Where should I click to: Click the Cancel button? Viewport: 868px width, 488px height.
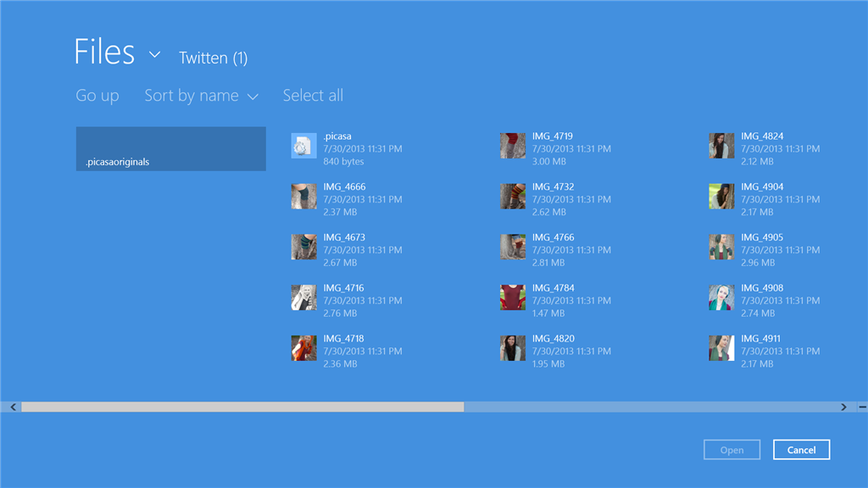pos(801,450)
